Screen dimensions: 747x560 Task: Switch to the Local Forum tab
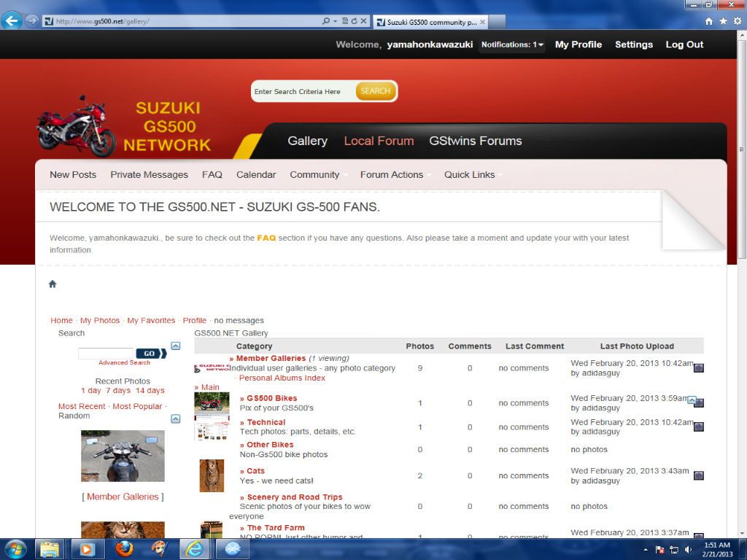[379, 141]
